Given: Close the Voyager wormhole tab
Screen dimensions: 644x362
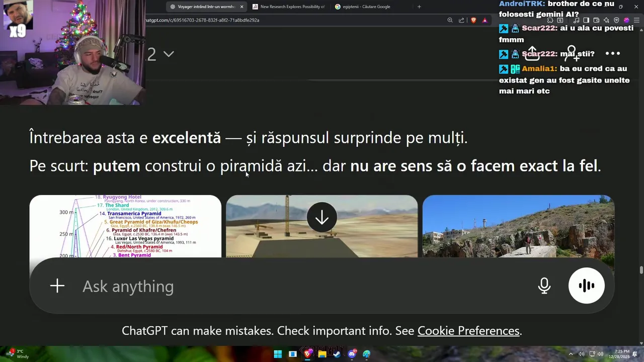Looking at the screenshot, I should [242, 7].
